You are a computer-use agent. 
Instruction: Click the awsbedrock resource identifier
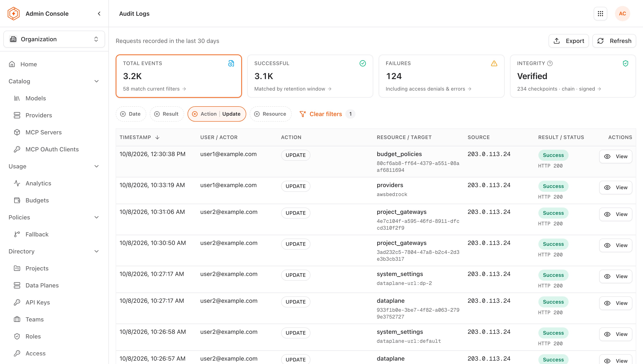392,194
